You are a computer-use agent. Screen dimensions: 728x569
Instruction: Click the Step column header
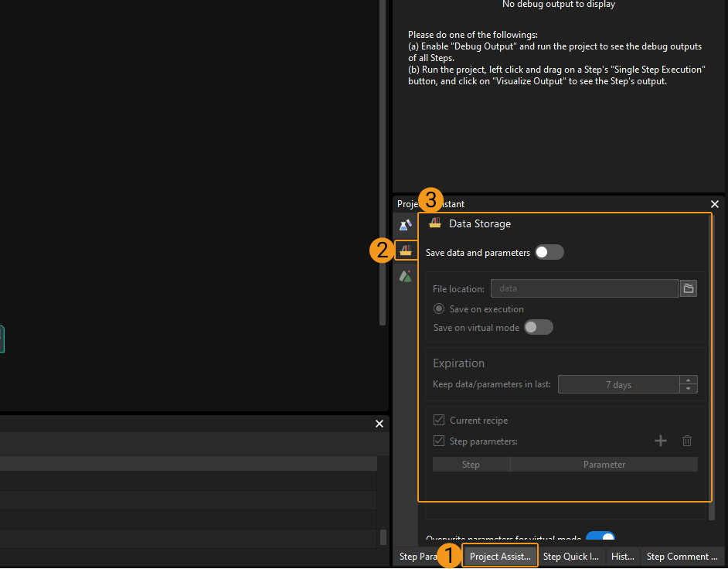(x=471, y=465)
